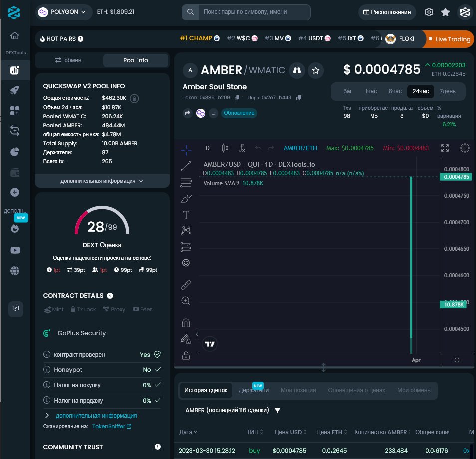Select the ruler measure tool
Image resolution: width=476 pixels, height=459 pixels.
tap(186, 285)
